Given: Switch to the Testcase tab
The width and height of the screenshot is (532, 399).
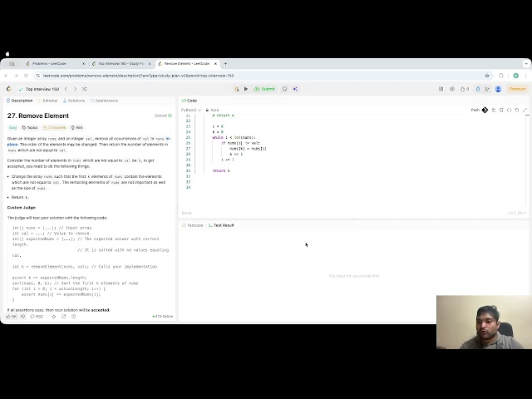Looking at the screenshot, I should click(x=192, y=225).
